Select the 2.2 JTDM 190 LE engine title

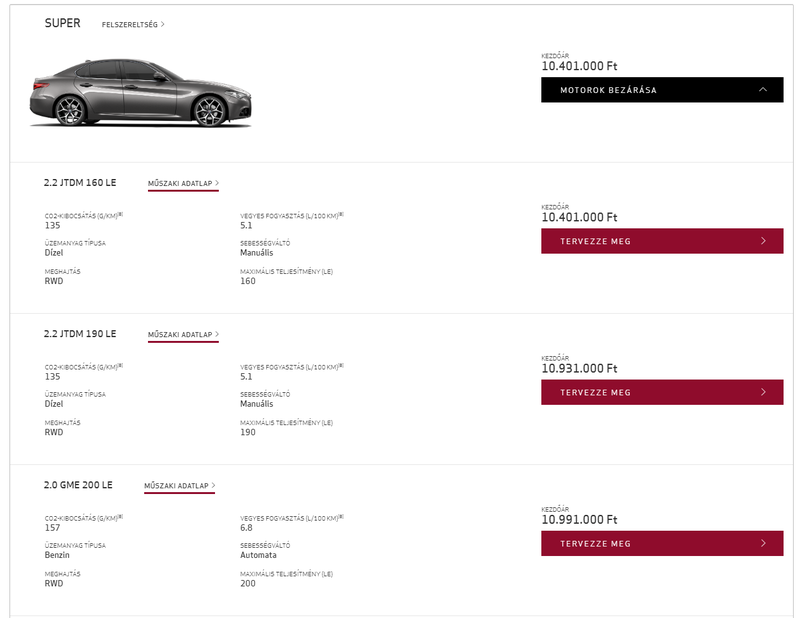(80, 333)
